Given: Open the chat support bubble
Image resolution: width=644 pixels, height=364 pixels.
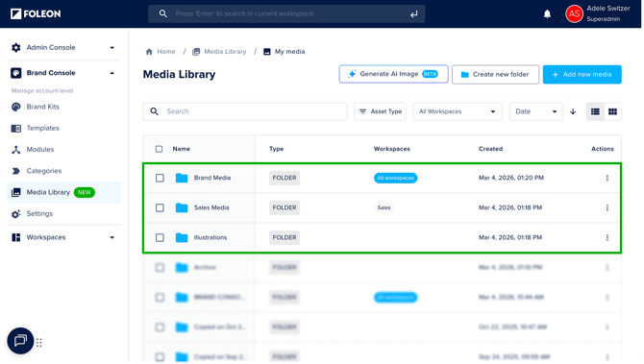Looking at the screenshot, I should 20,341.
